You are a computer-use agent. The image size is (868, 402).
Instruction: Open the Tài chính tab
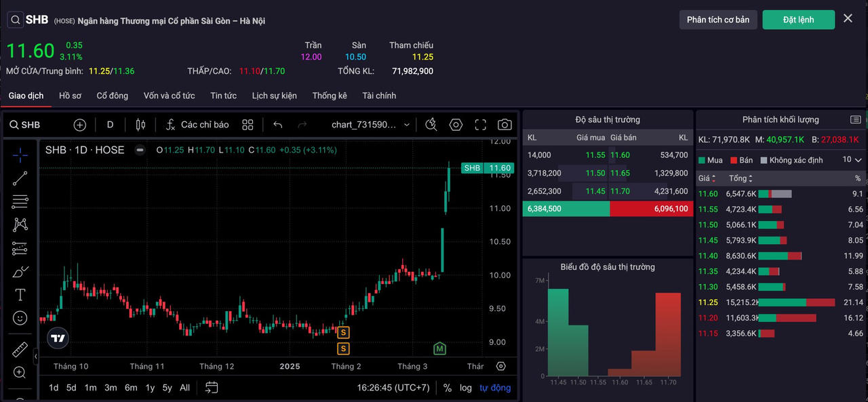[379, 96]
